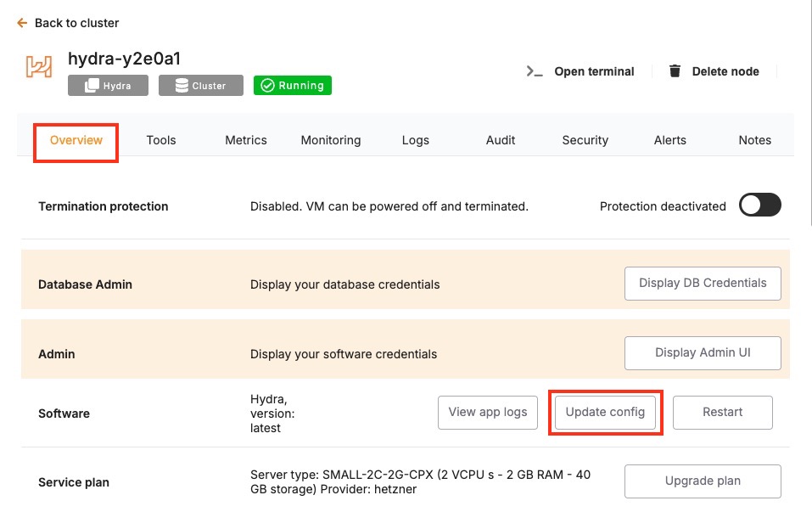
Task: Open View app logs
Action: (488, 413)
